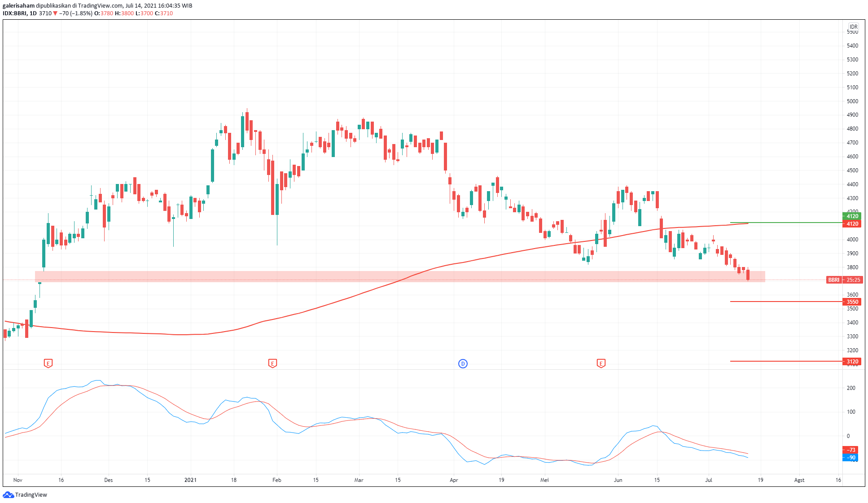Image resolution: width=868 pixels, height=503 pixels.
Task: Click the red 4120 moving average label
Action: point(852,223)
